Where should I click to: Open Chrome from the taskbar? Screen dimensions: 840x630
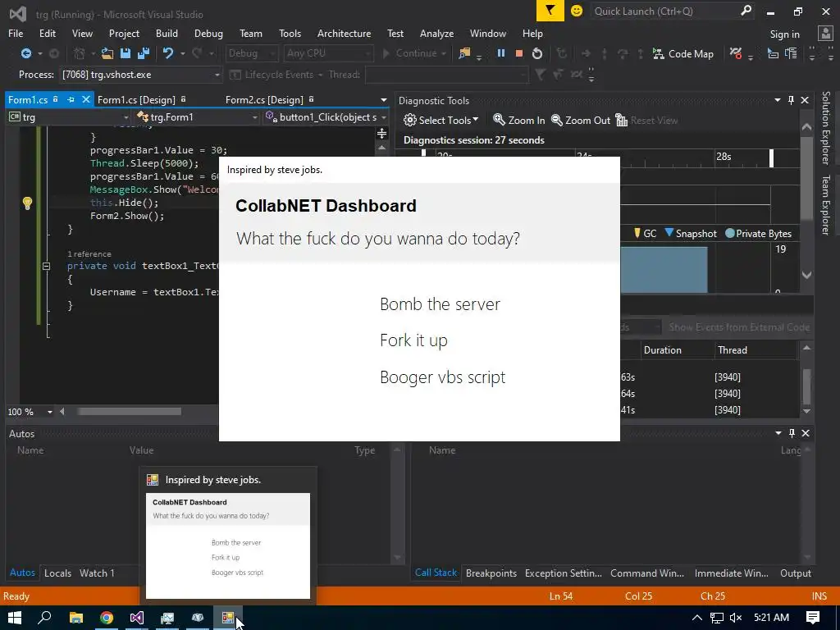pyautogui.click(x=107, y=618)
